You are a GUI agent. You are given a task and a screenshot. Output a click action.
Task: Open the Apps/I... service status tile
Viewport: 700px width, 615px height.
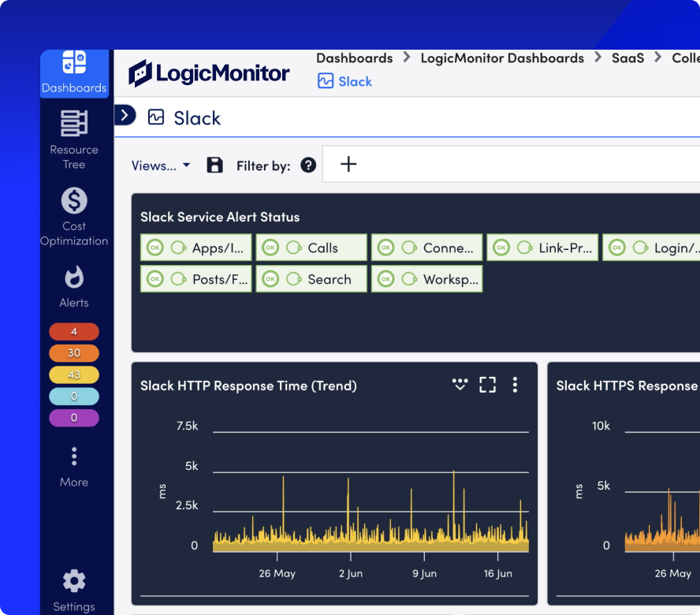click(196, 248)
